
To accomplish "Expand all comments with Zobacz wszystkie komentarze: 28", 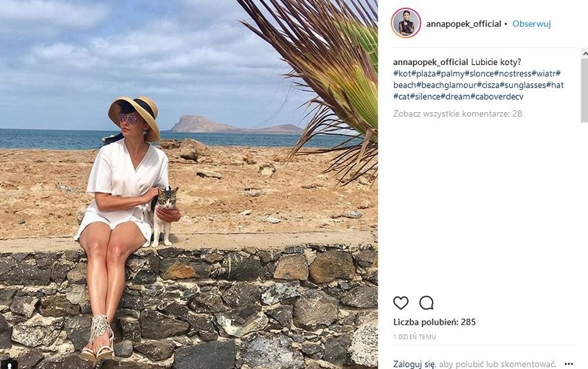I will pyautogui.click(x=457, y=114).
